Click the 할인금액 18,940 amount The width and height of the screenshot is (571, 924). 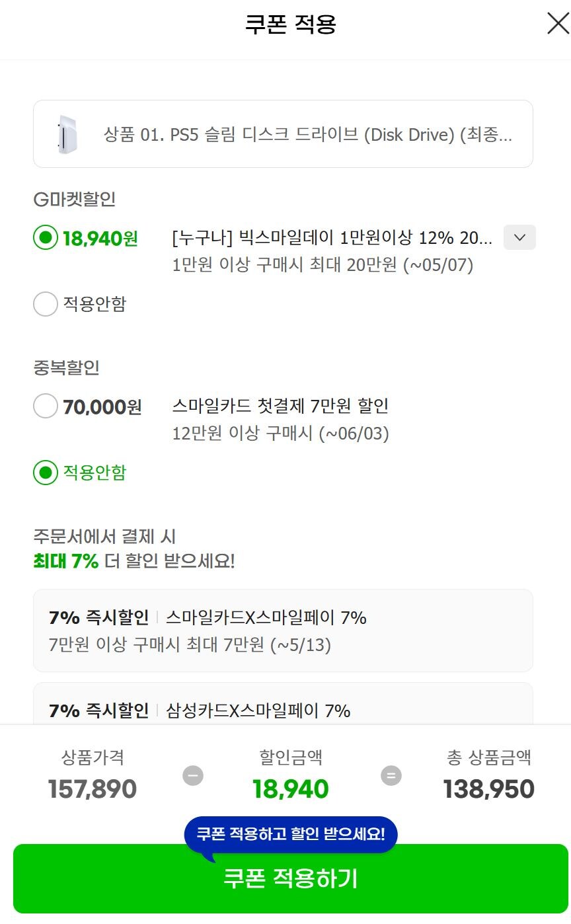[291, 788]
